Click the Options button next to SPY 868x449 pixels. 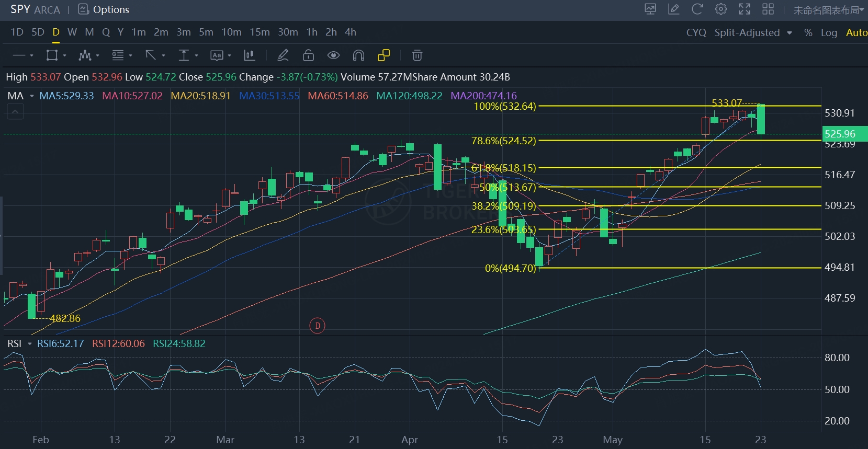[104, 9]
